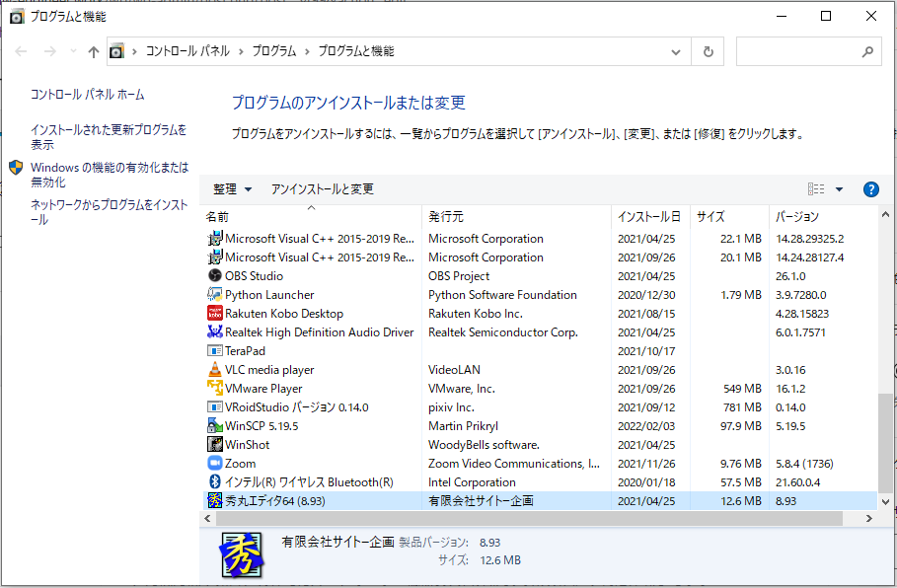Click the Rakuten Kobo Desktop icon
The image size is (897, 588).
tap(214, 314)
